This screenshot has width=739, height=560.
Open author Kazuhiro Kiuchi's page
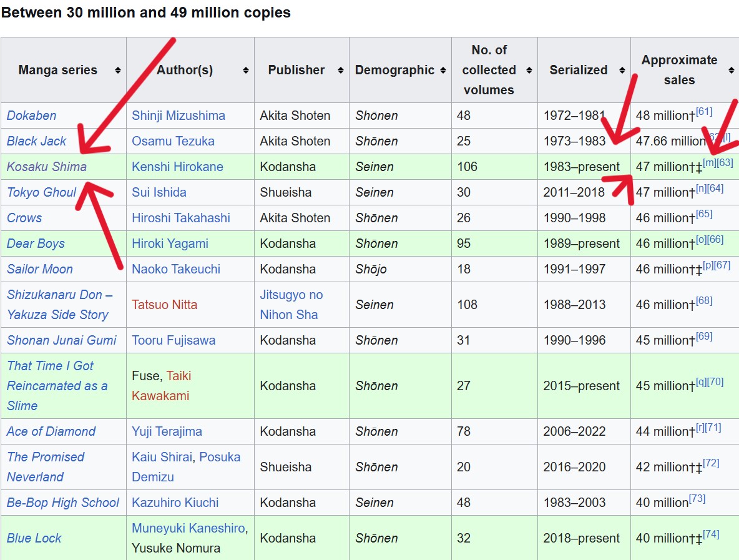[x=175, y=503]
